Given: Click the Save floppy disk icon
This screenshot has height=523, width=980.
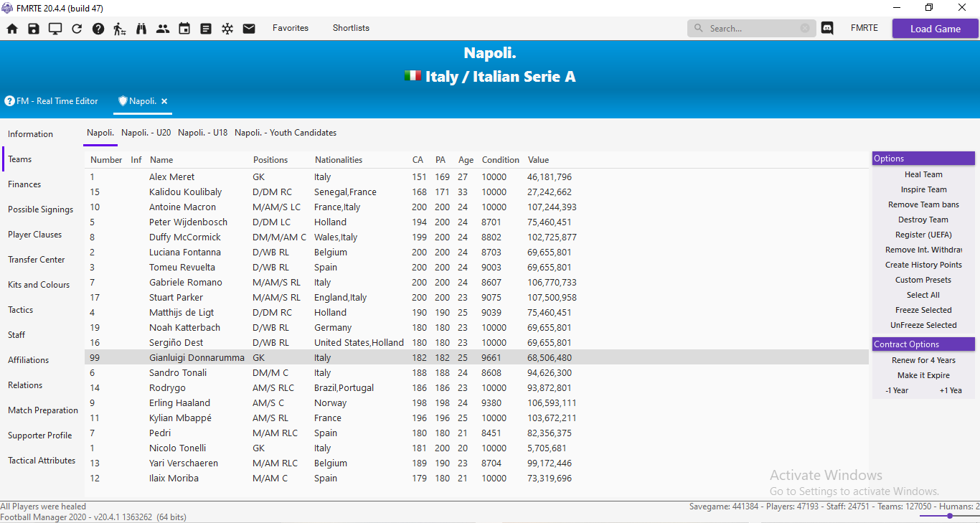Looking at the screenshot, I should (x=34, y=29).
